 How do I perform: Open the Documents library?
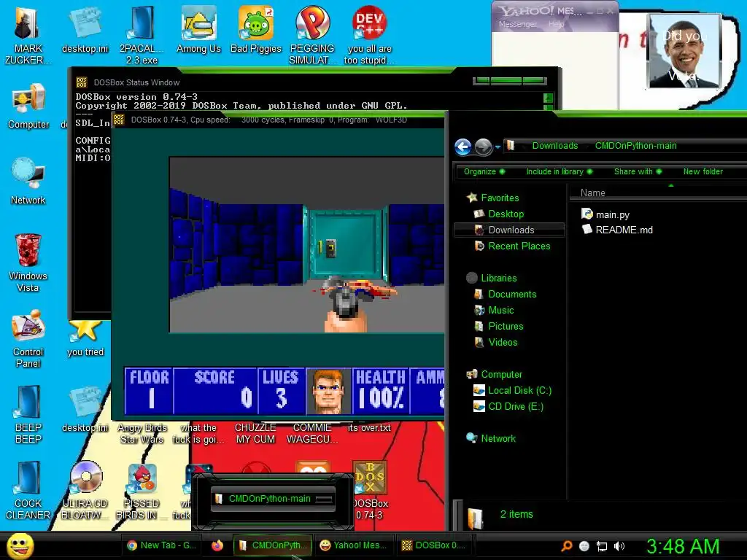(x=505, y=295)
